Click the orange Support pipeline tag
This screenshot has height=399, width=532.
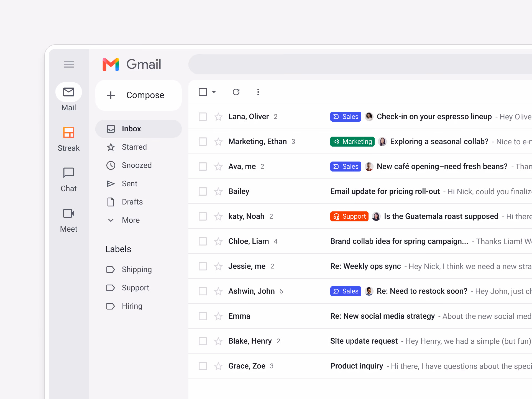click(x=349, y=216)
